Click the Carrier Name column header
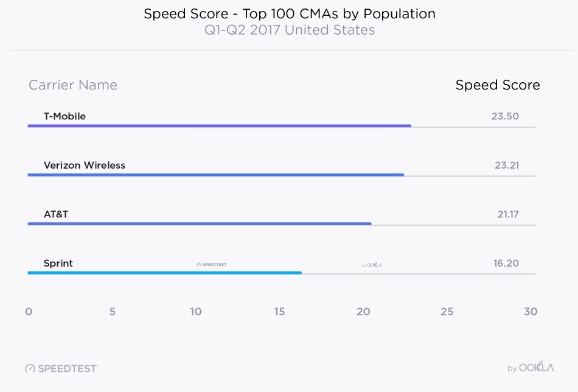The height and width of the screenshot is (392, 578). 73,85
